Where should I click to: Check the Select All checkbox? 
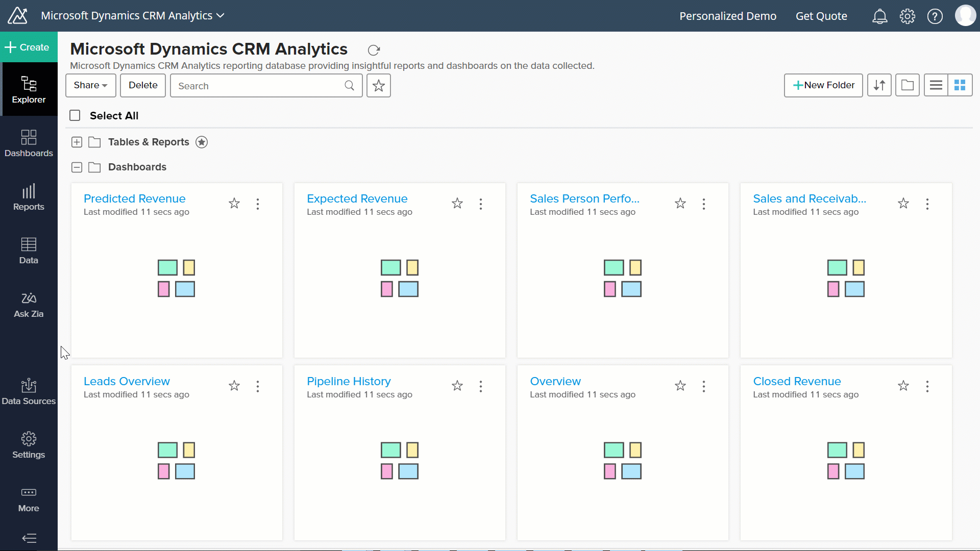click(x=75, y=115)
